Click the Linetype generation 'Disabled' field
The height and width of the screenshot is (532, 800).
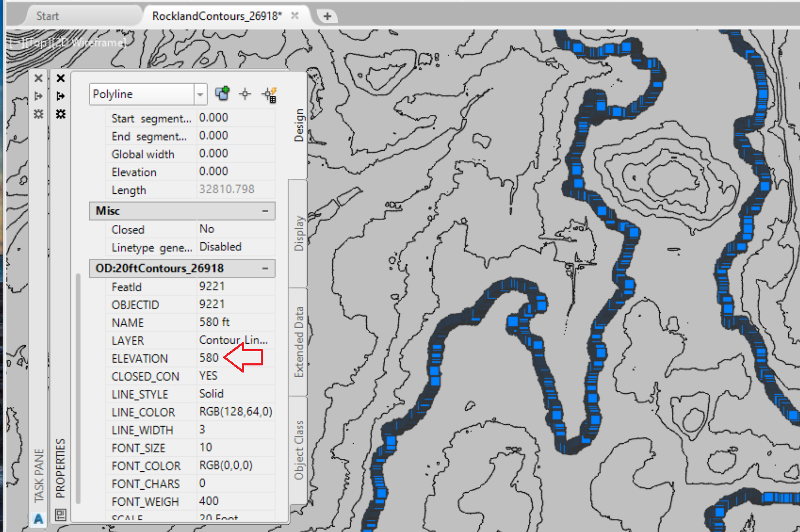coord(236,247)
